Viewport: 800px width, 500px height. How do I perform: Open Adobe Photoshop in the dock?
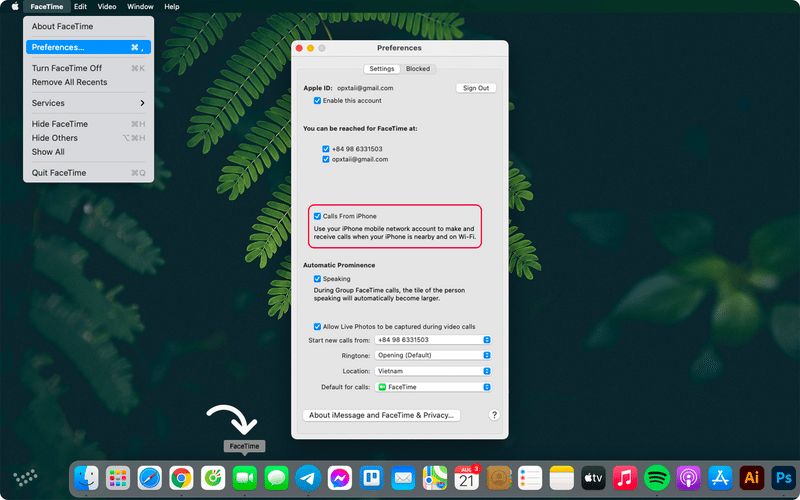(x=783, y=478)
